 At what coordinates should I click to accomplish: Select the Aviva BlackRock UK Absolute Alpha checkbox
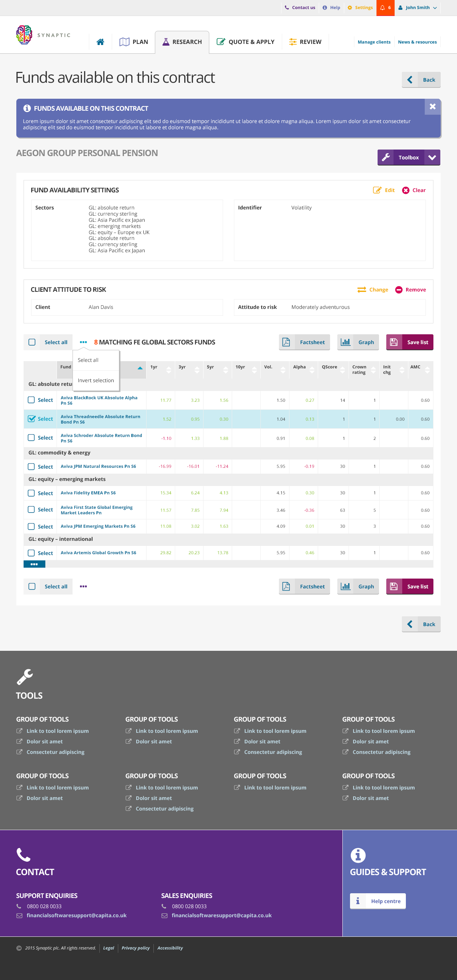(x=31, y=400)
